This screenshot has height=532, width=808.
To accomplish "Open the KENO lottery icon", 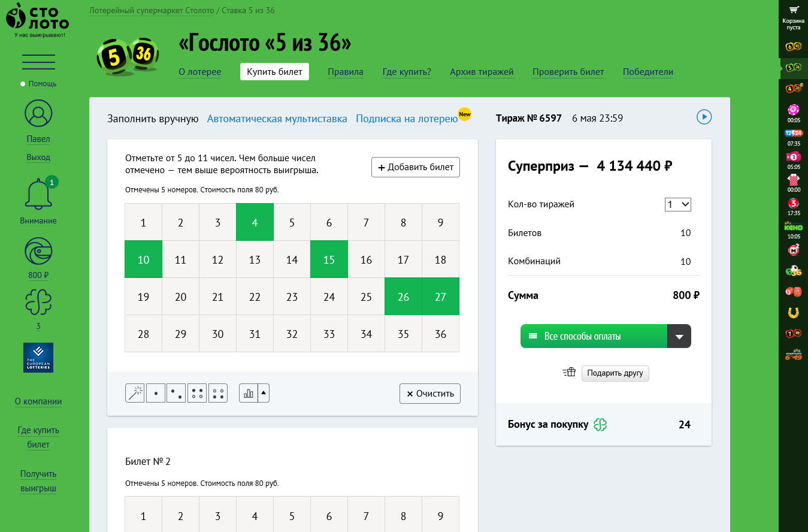I will pos(793,226).
